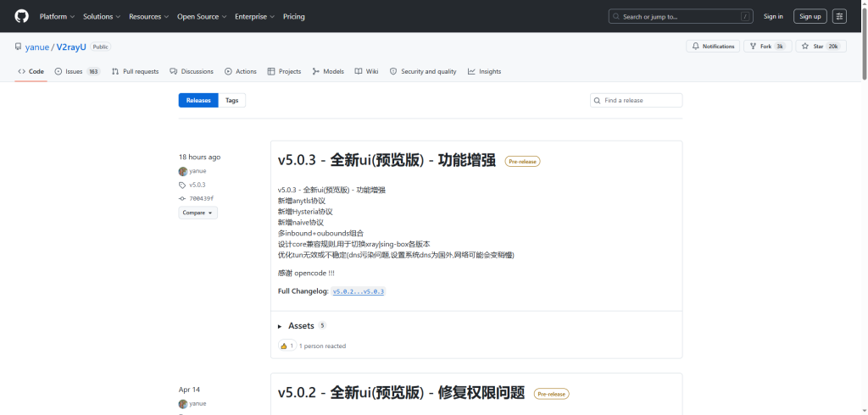This screenshot has width=868, height=415.
Task: Open the Wiki tab
Action: click(x=366, y=71)
